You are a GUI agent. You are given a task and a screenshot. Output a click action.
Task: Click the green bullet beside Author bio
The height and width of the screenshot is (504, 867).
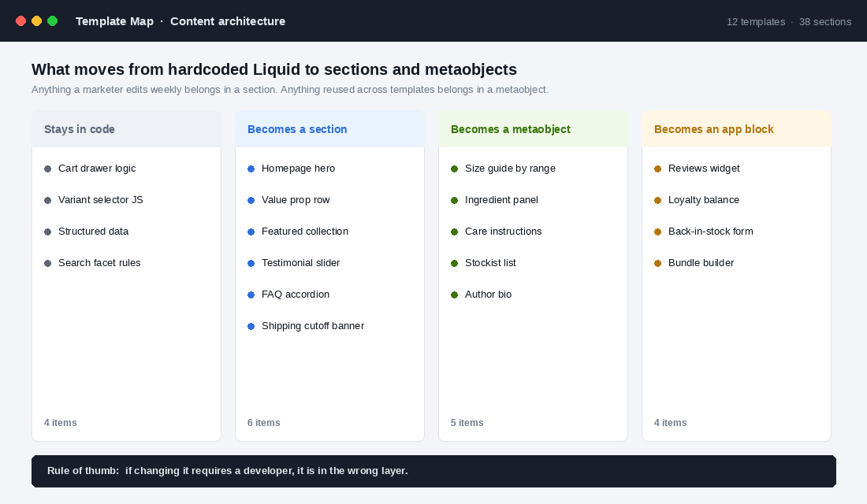[455, 295]
